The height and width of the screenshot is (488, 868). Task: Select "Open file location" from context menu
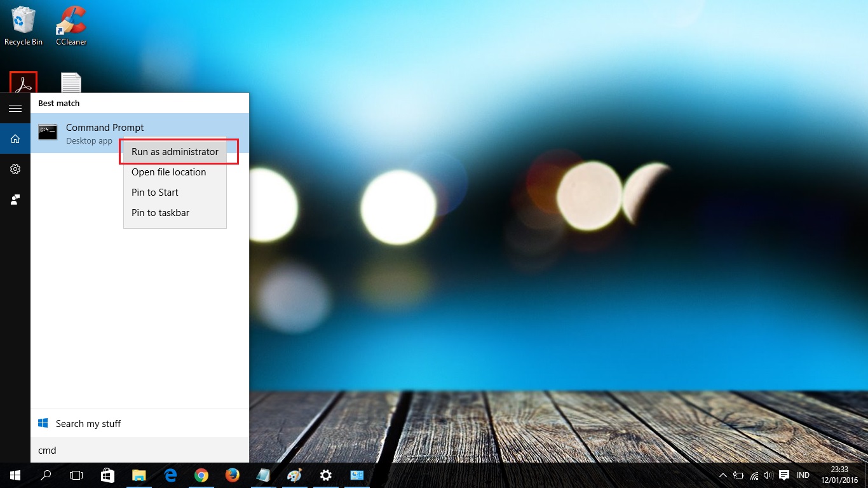[168, 172]
